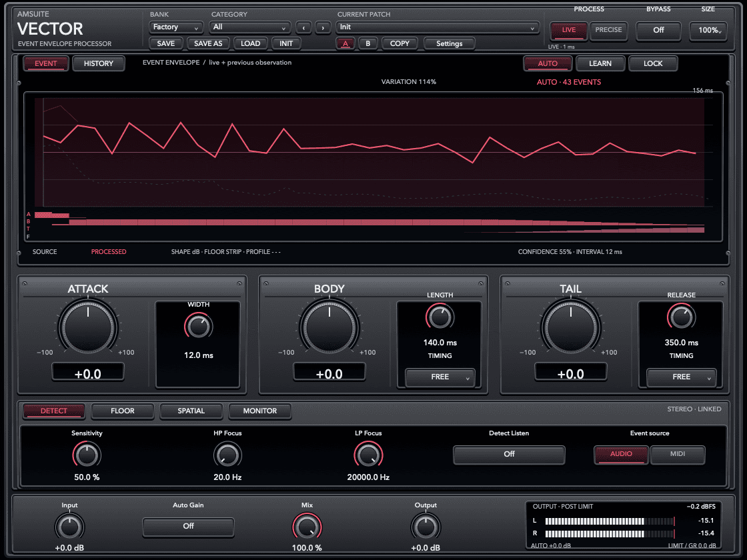Open the SPATIAL tab

[191, 411]
